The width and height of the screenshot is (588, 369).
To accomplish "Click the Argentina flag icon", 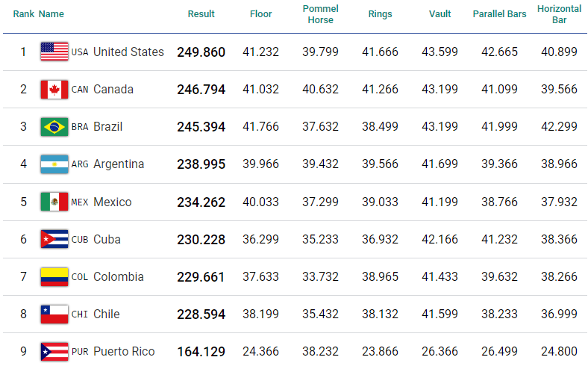I will [x=54, y=164].
